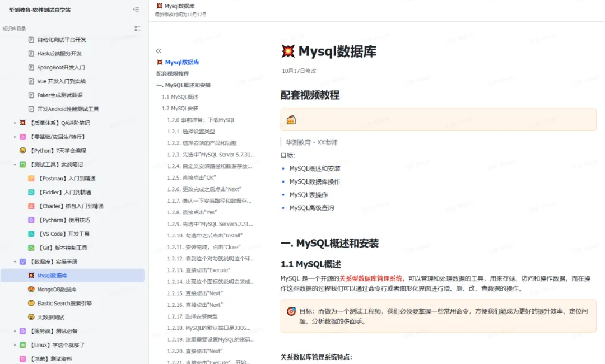Click the 大数据测试 globe icon

[x=32, y=318]
